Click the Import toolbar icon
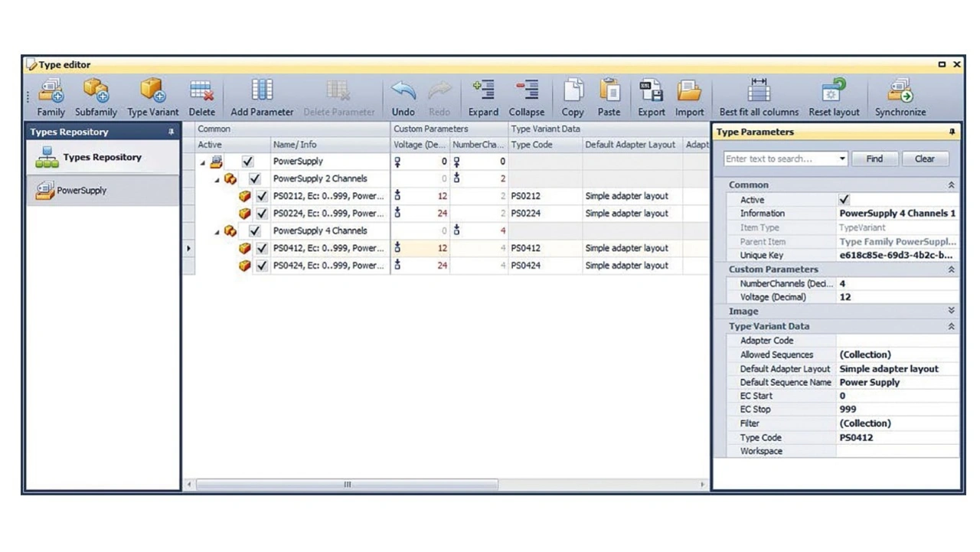Viewport: 980px width, 552px height. (x=689, y=92)
